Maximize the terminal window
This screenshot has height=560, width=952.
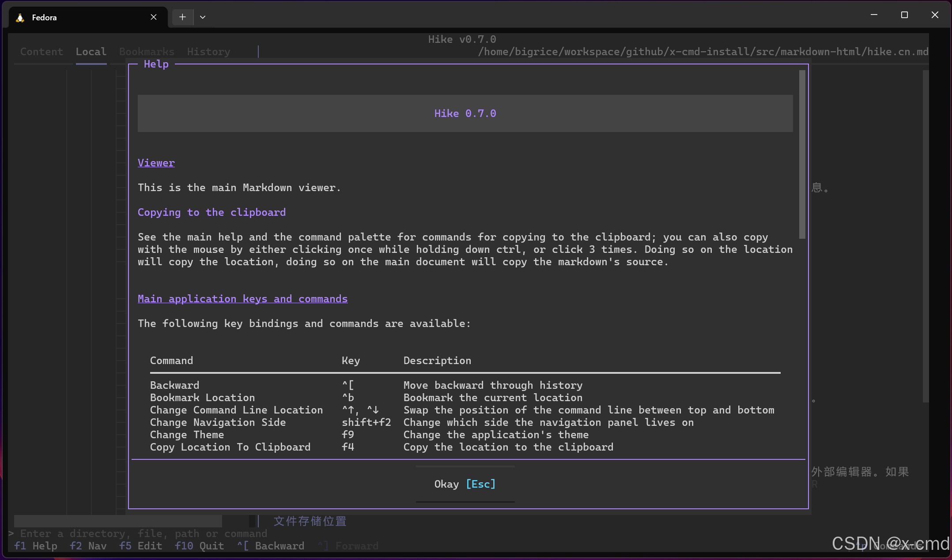tap(904, 15)
